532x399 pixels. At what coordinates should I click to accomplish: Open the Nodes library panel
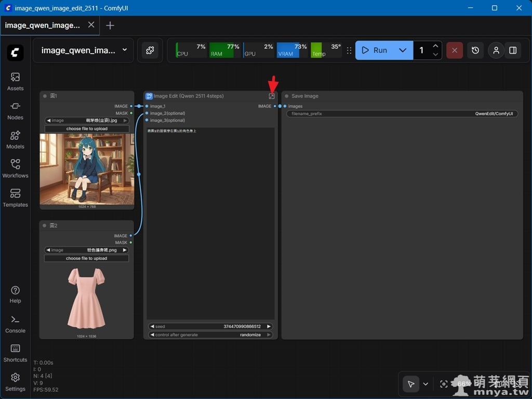[x=15, y=111]
